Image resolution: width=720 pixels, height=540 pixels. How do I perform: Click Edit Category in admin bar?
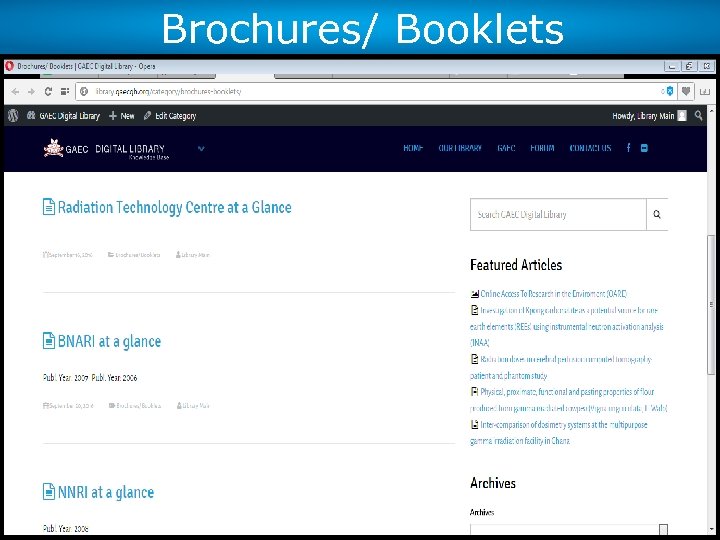(170, 116)
